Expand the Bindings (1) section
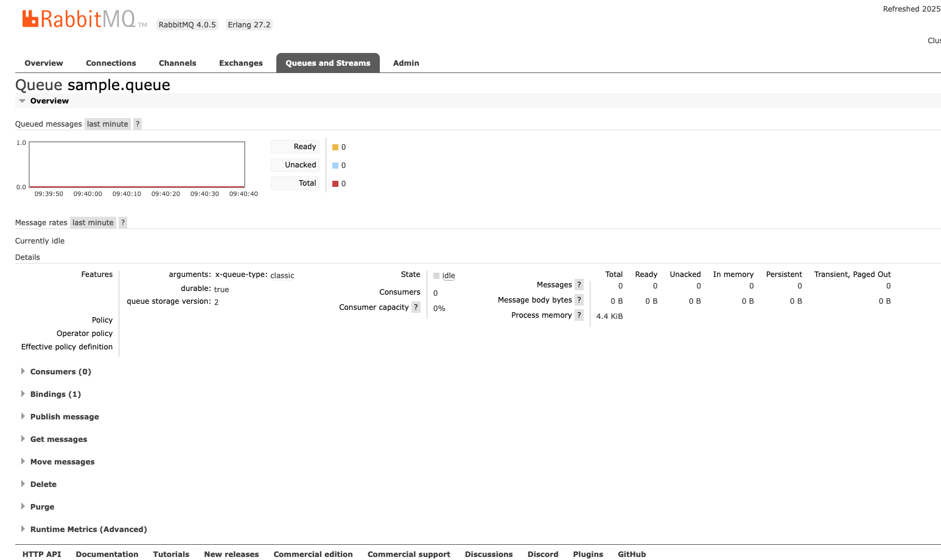Viewport: 941px width, 560px height. [55, 394]
